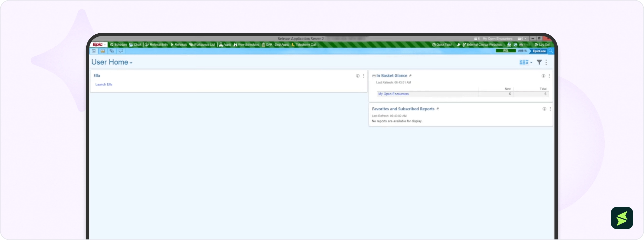This screenshot has width=644, height=240.
Task: Launch Referral Entry activity
Action: 157,45
